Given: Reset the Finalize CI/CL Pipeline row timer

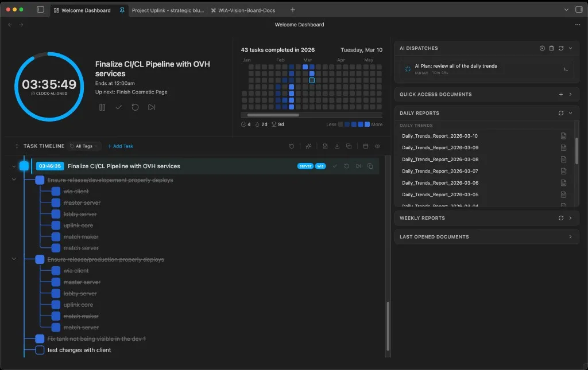Looking at the screenshot, I should pos(346,166).
